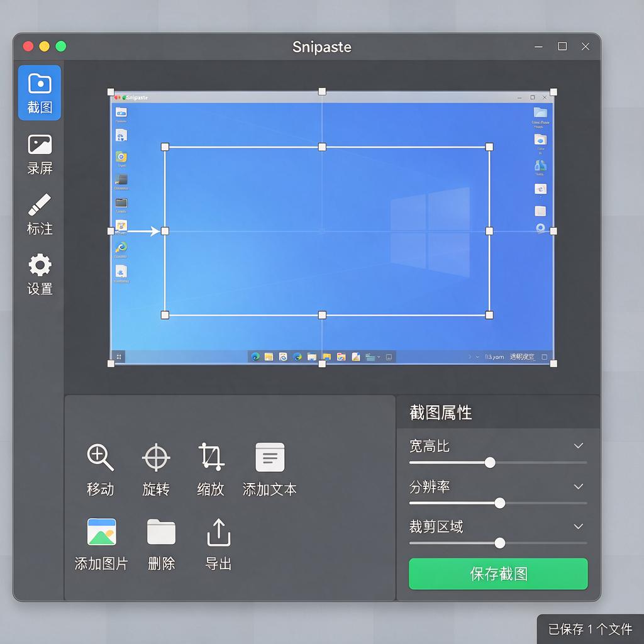Screen dimensions: 644x644
Task: Choose the 添加文本 add text tool
Action: (x=269, y=470)
